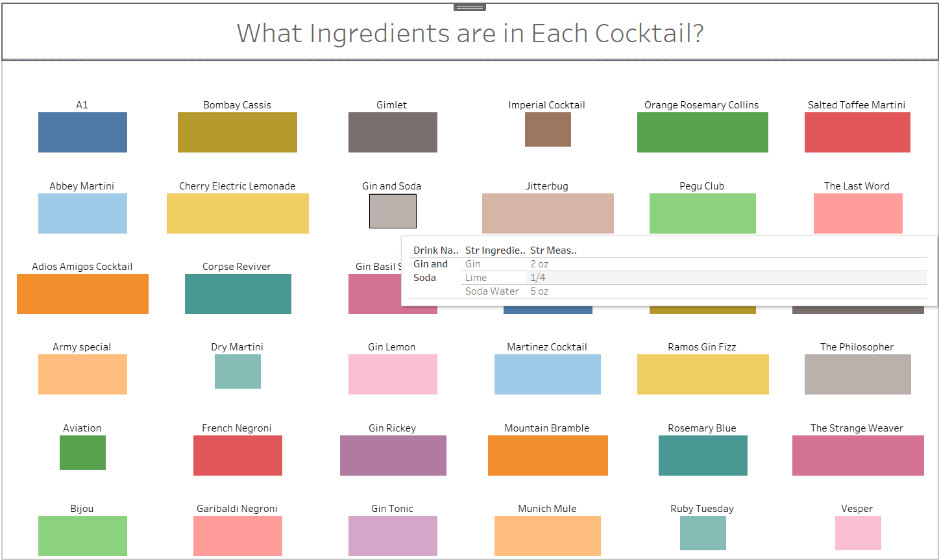Image resolution: width=939 pixels, height=560 pixels.
Task: Click the Imperial Cocktail brown square
Action: pos(548,129)
